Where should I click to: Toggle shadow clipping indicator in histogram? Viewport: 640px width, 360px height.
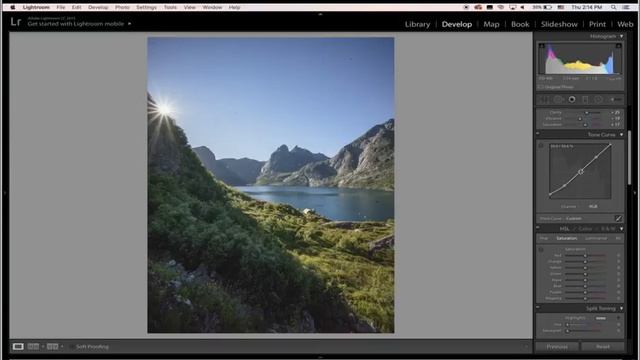[542, 46]
